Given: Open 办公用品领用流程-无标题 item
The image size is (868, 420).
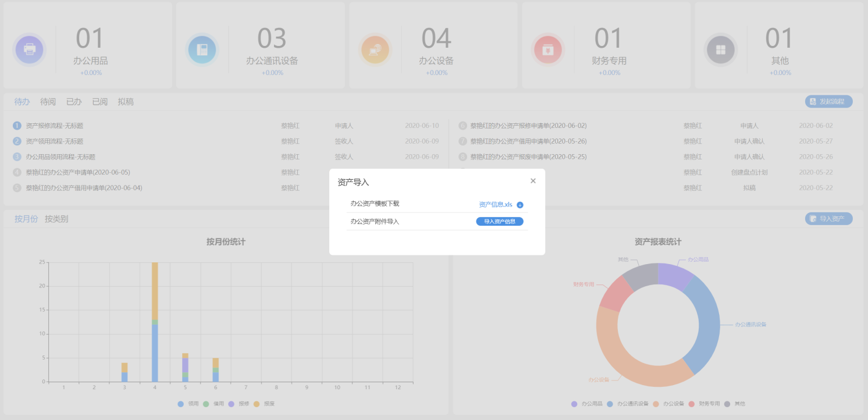Looking at the screenshot, I should 61,157.
